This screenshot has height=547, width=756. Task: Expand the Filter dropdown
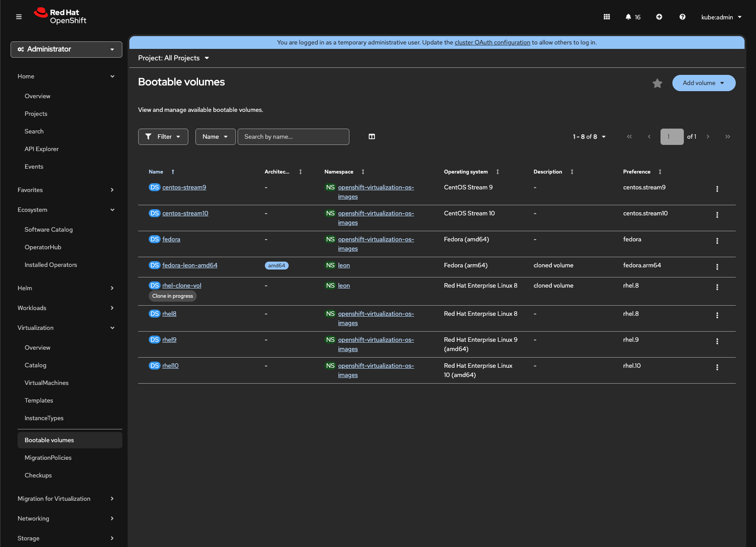click(x=163, y=137)
